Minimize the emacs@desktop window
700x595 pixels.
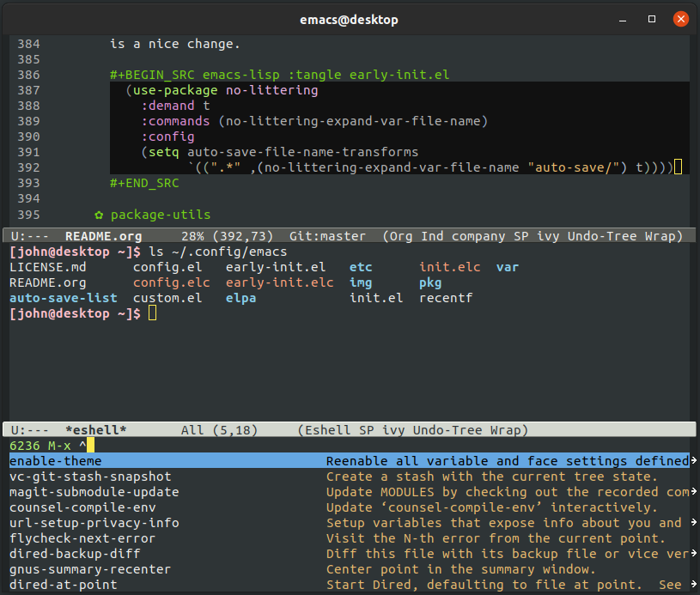623,20
